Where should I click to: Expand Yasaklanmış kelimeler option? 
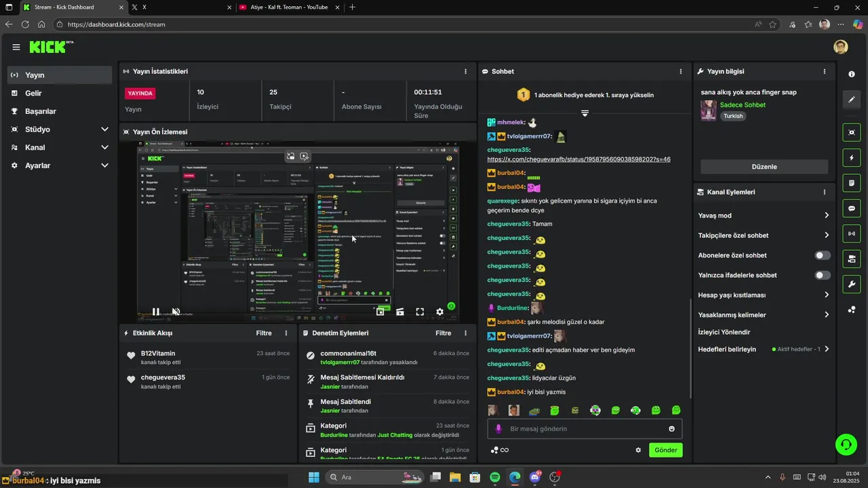click(764, 314)
